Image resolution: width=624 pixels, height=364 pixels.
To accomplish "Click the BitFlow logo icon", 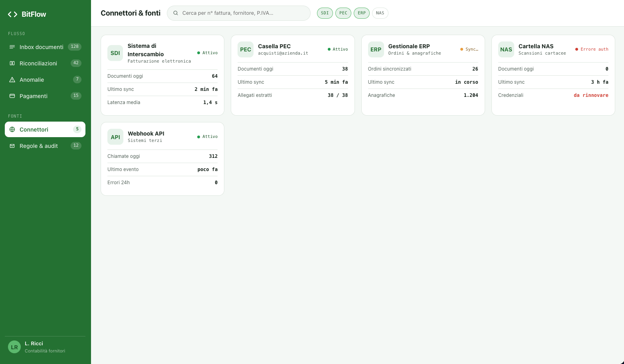I will pyautogui.click(x=12, y=14).
